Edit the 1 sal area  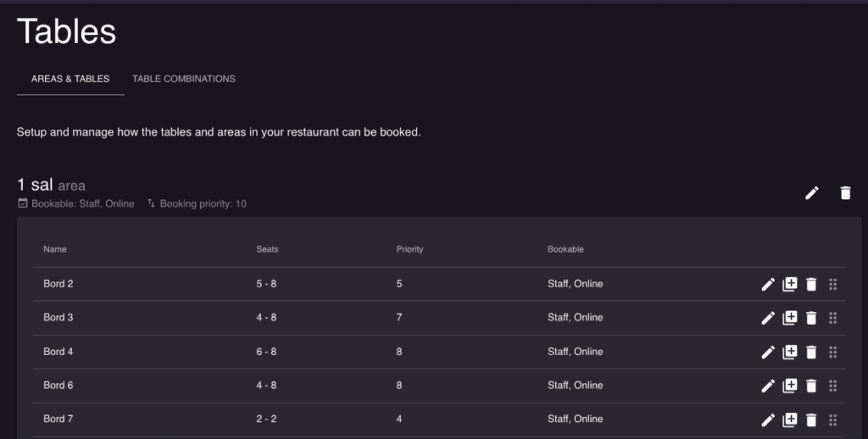point(811,192)
